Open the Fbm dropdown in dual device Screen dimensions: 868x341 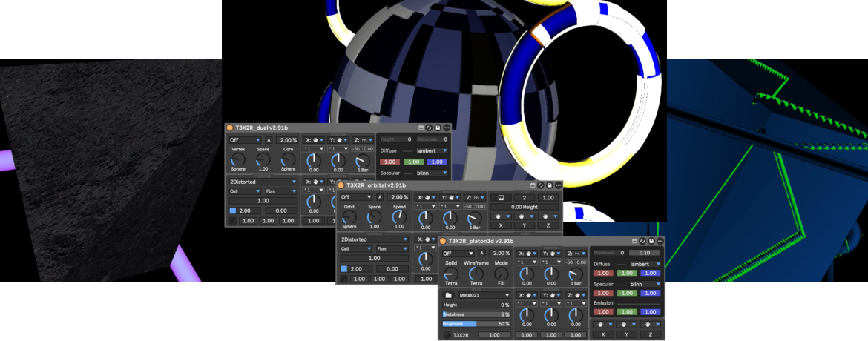click(x=280, y=191)
